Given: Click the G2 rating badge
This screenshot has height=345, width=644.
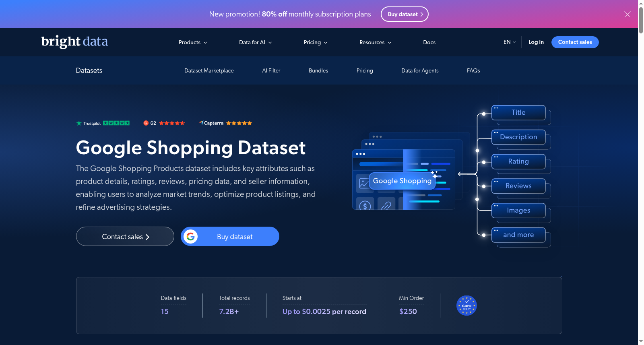Looking at the screenshot, I should (x=164, y=123).
